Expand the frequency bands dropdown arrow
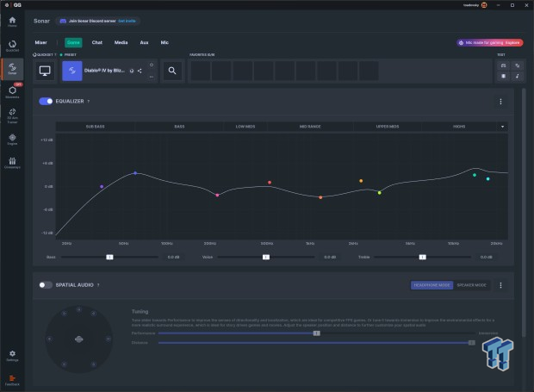The image size is (534, 392). (x=502, y=127)
